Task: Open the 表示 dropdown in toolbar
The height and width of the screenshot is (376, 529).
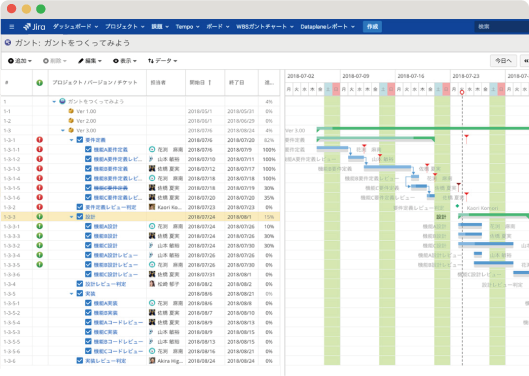Action: 125,61
